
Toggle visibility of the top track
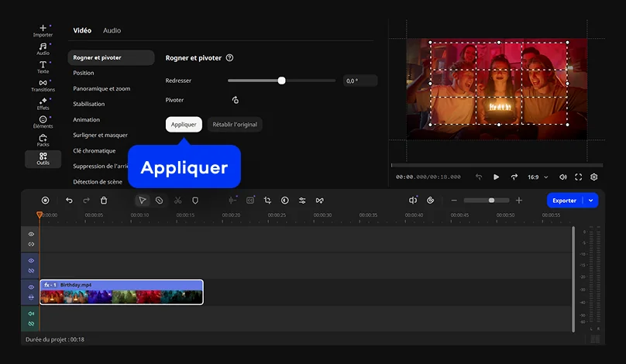[x=31, y=234]
